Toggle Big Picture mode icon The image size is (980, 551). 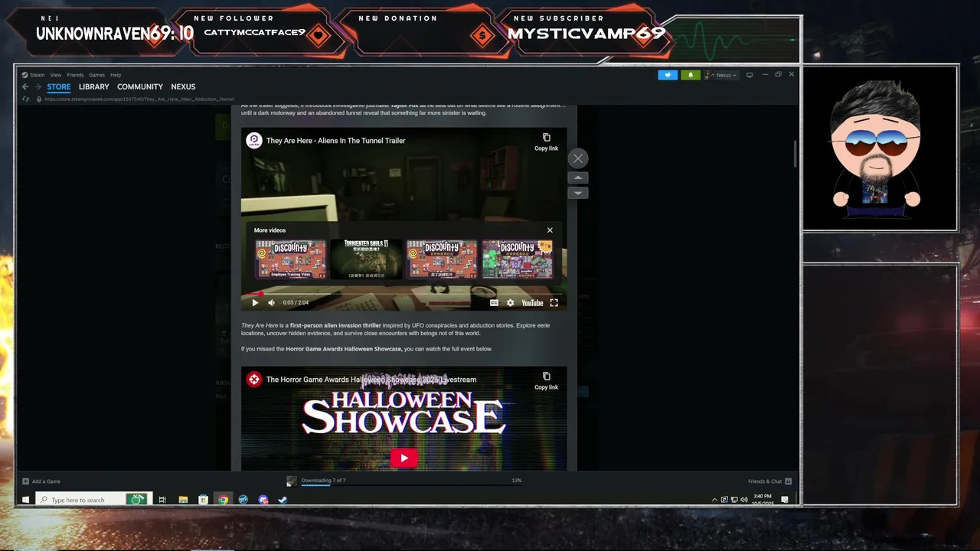tap(750, 75)
